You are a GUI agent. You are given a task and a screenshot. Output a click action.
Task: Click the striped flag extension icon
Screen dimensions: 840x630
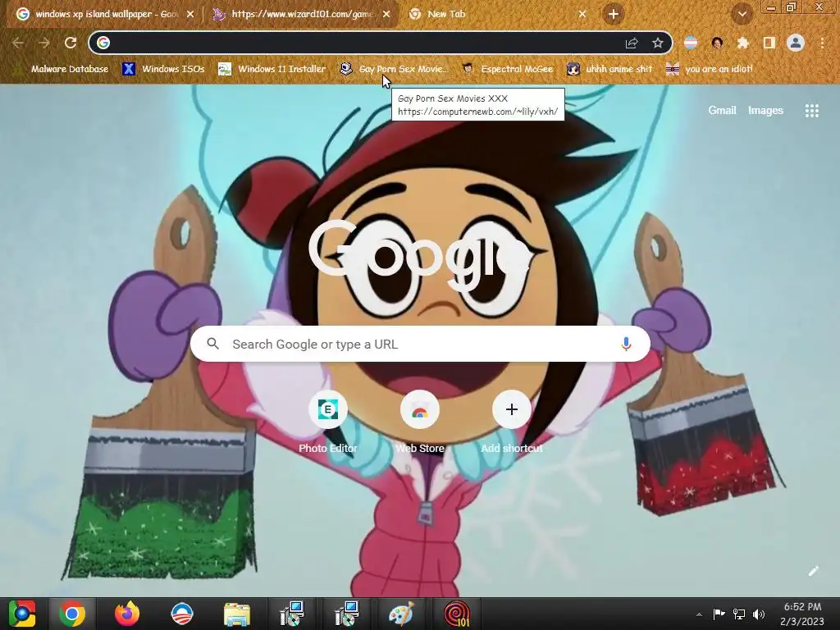tap(691, 43)
